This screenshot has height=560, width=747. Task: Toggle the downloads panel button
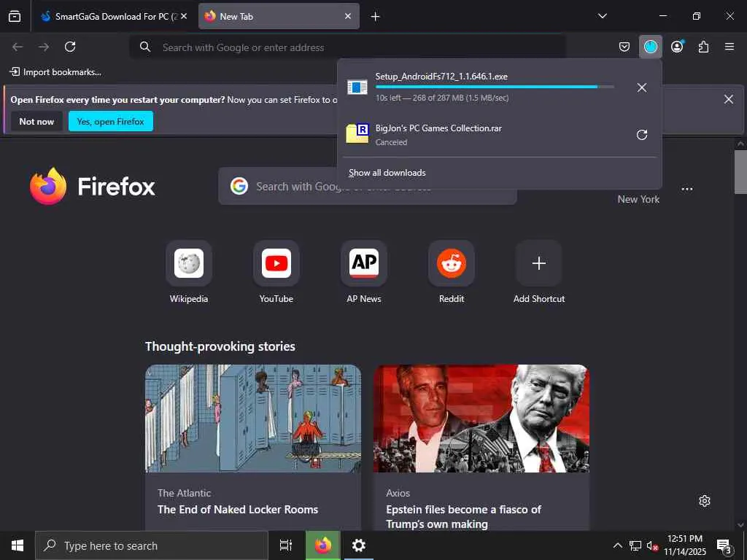(650, 47)
